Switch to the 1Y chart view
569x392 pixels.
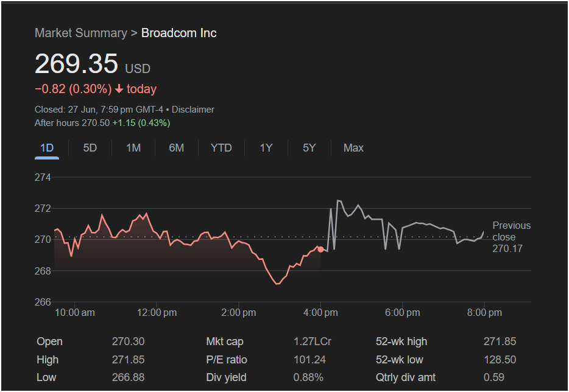[x=266, y=148]
